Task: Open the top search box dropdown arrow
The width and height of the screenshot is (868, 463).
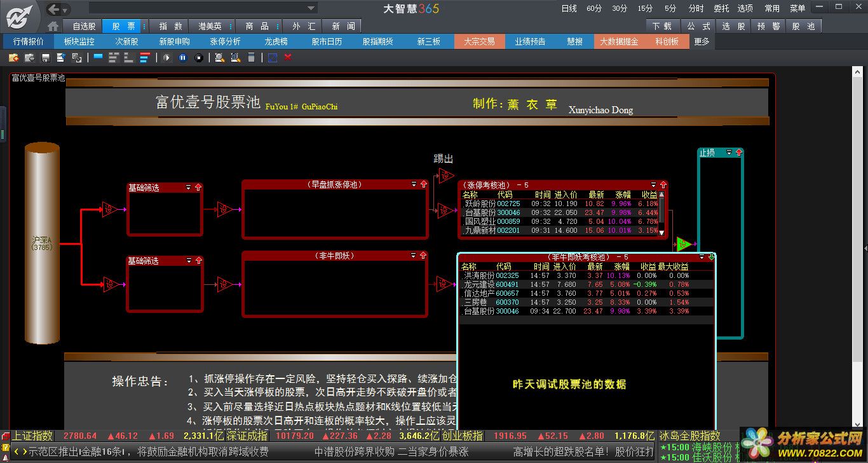Action: pos(311,8)
